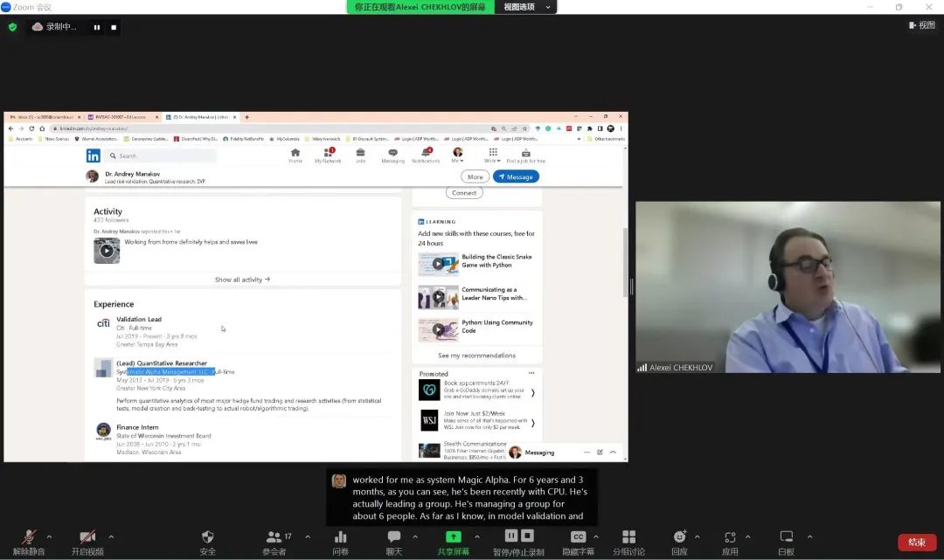Open the View Options dropdown at top
The width and height of the screenshot is (944, 560).
coord(527,7)
